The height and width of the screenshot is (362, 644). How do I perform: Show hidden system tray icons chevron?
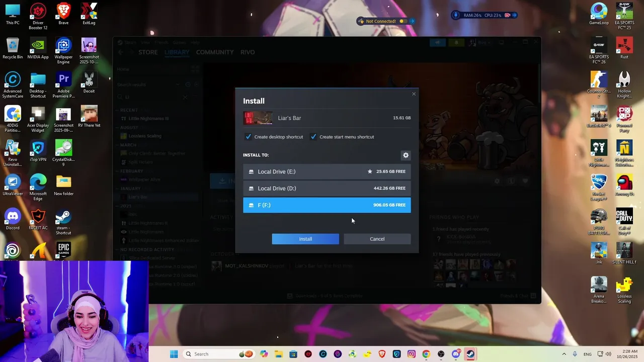click(564, 354)
